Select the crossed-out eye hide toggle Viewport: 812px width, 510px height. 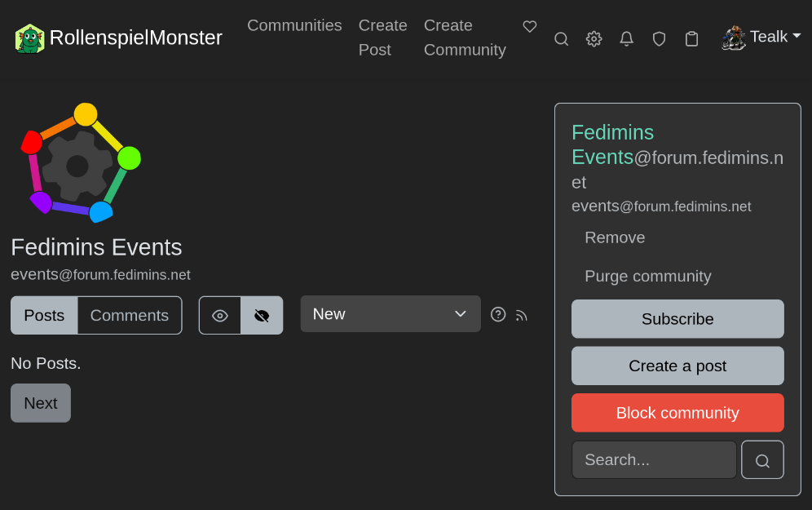(262, 316)
